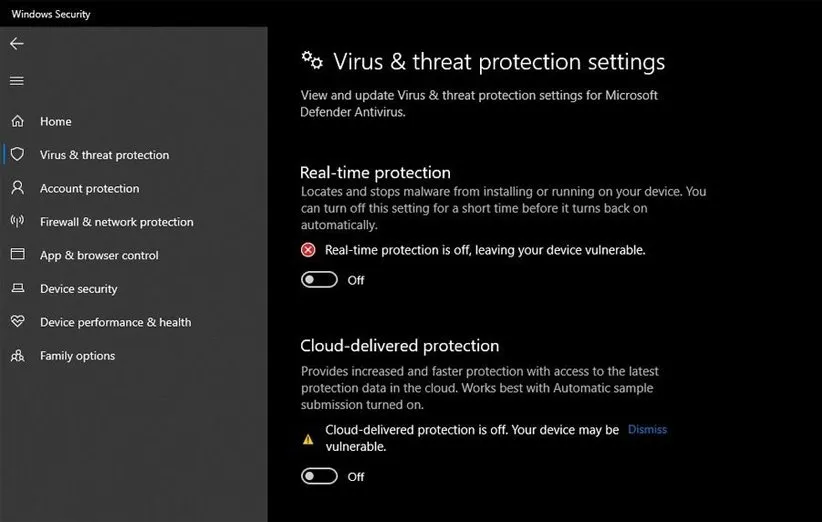Click the Virus & threat protection settings heading
The height and width of the screenshot is (522, 822).
498,62
